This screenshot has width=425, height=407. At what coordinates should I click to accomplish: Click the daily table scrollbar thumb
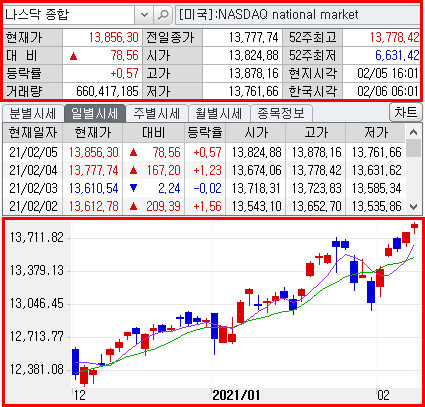click(414, 148)
